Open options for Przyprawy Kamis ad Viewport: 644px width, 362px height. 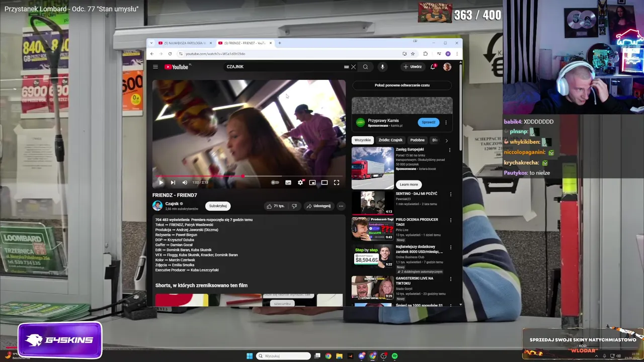tap(446, 122)
